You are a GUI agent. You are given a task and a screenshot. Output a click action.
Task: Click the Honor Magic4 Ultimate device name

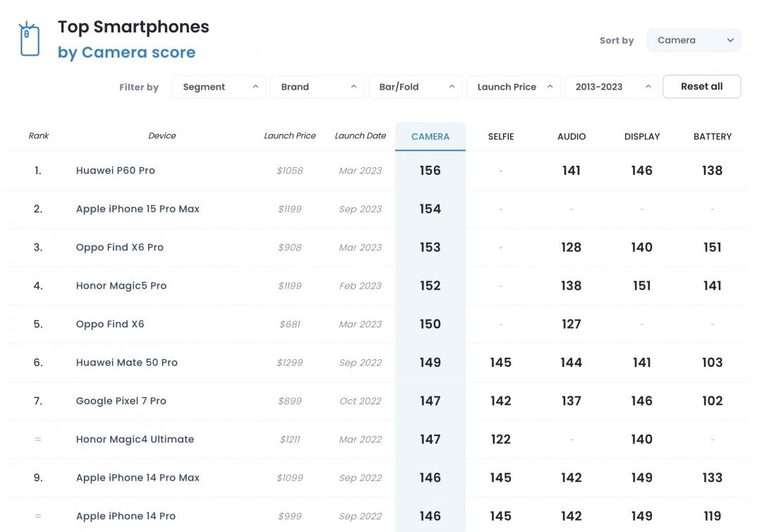pos(135,439)
